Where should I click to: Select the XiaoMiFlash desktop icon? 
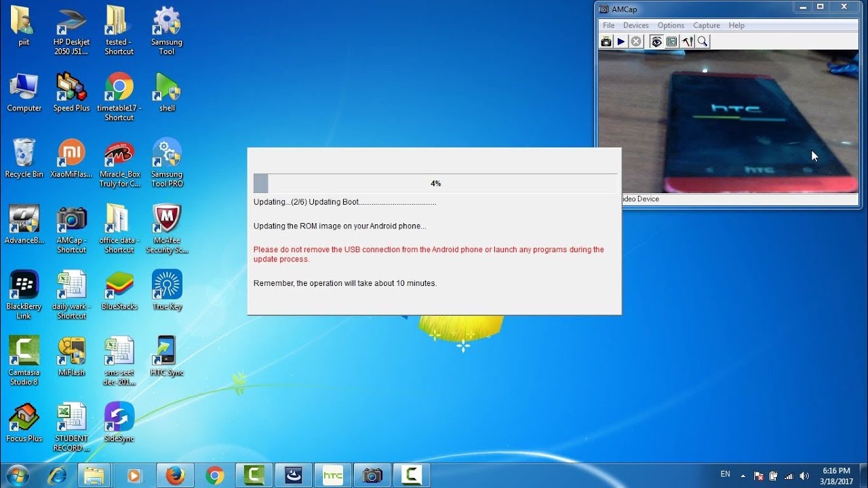point(71,158)
